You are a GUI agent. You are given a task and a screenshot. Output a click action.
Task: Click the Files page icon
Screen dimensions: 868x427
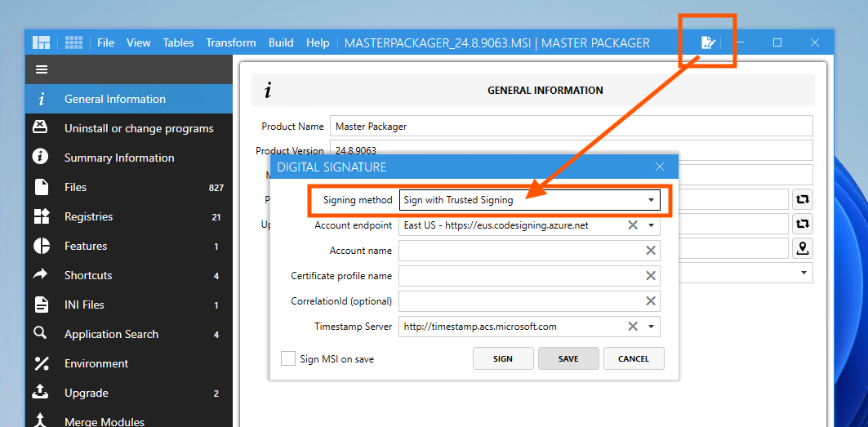[41, 187]
